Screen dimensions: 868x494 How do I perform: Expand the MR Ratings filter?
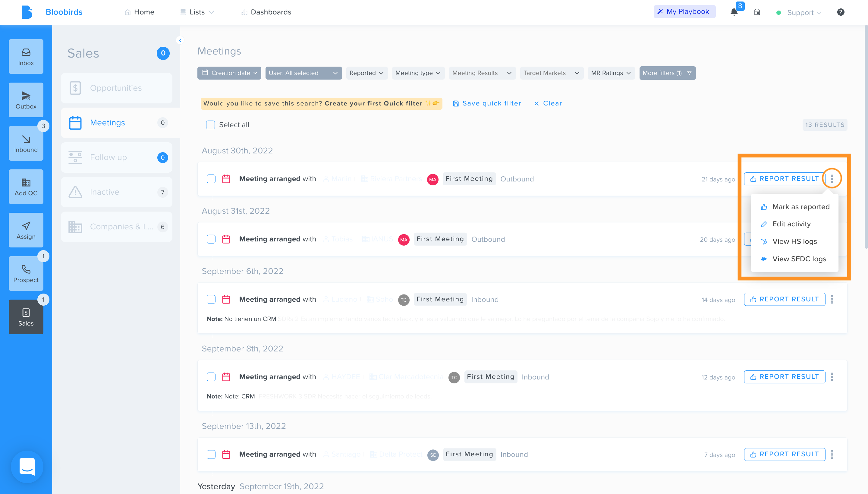click(611, 73)
